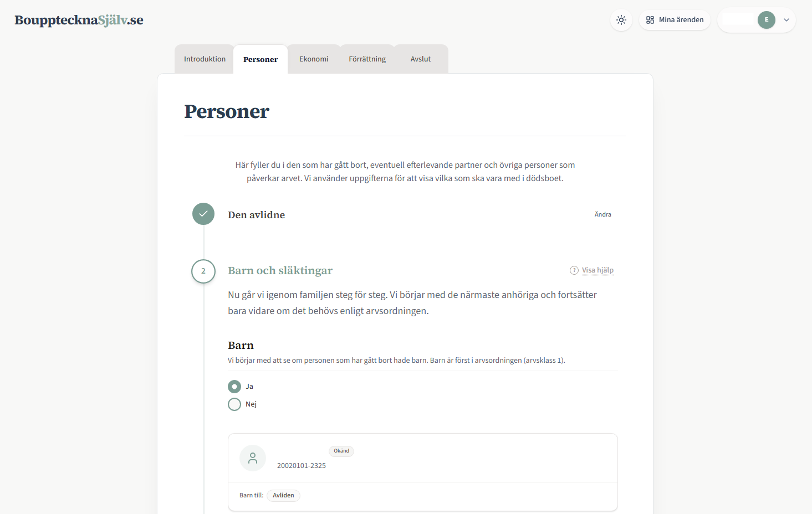Switch to the Ekonomi tab
The height and width of the screenshot is (514, 812).
pos(314,59)
